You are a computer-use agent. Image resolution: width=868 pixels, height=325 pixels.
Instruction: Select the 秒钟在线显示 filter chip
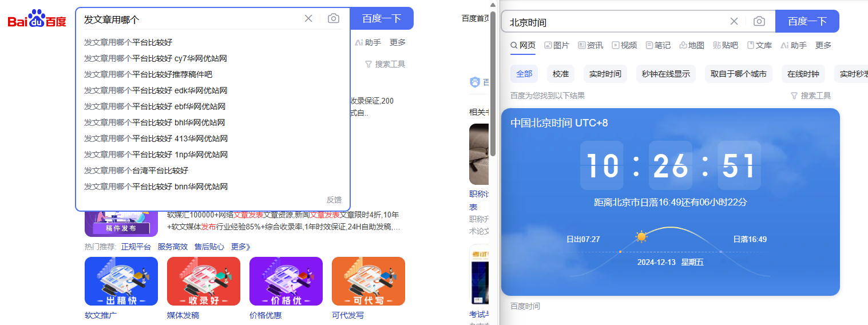click(666, 74)
